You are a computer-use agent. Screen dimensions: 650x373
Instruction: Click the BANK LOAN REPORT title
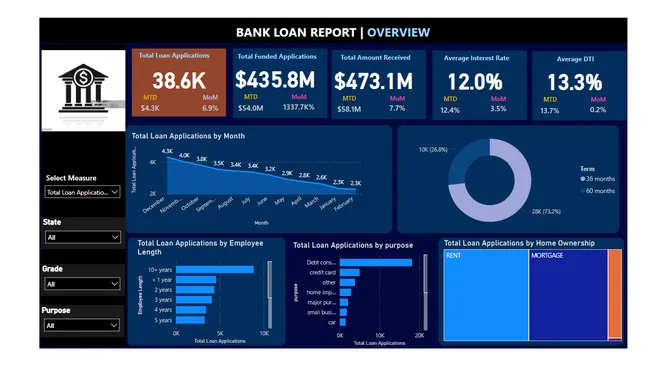[296, 32]
